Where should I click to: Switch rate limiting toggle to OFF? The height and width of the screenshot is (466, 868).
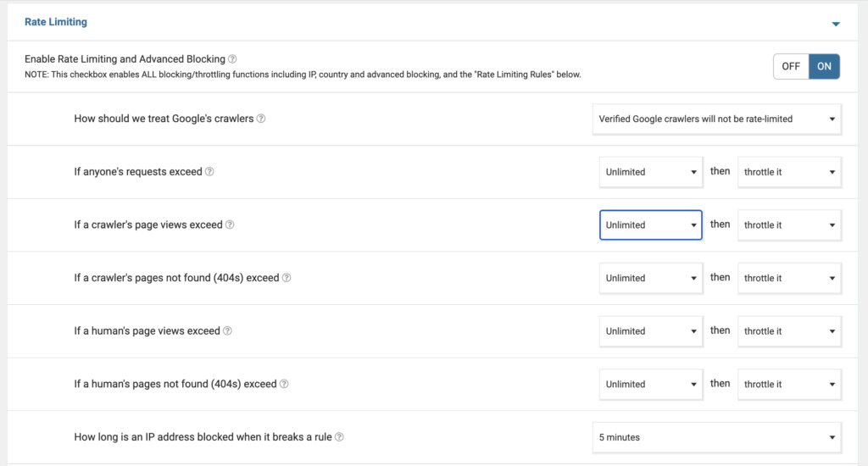pyautogui.click(x=791, y=66)
